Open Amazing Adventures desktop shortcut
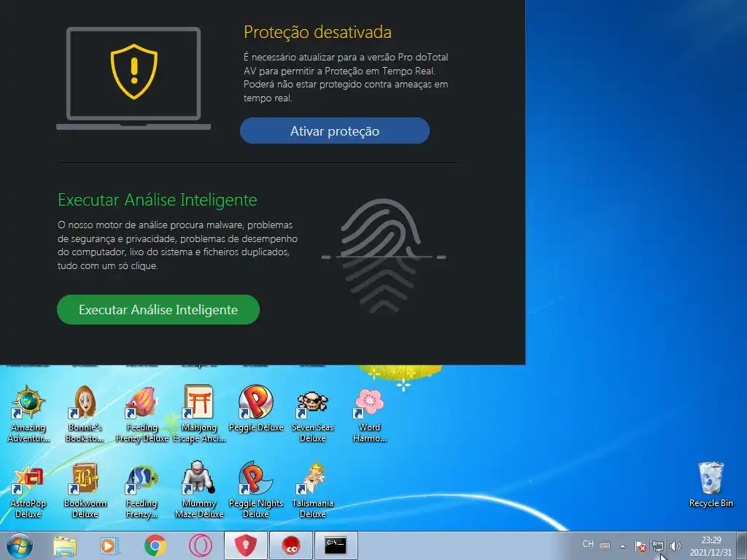Viewport: 747px width, 560px height. pos(28,414)
